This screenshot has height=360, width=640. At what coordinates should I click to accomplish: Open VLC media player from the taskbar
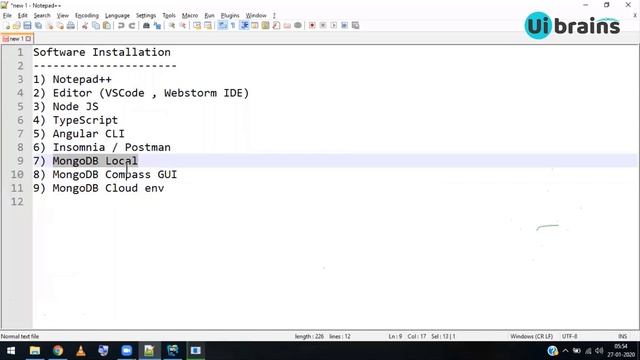click(x=80, y=351)
